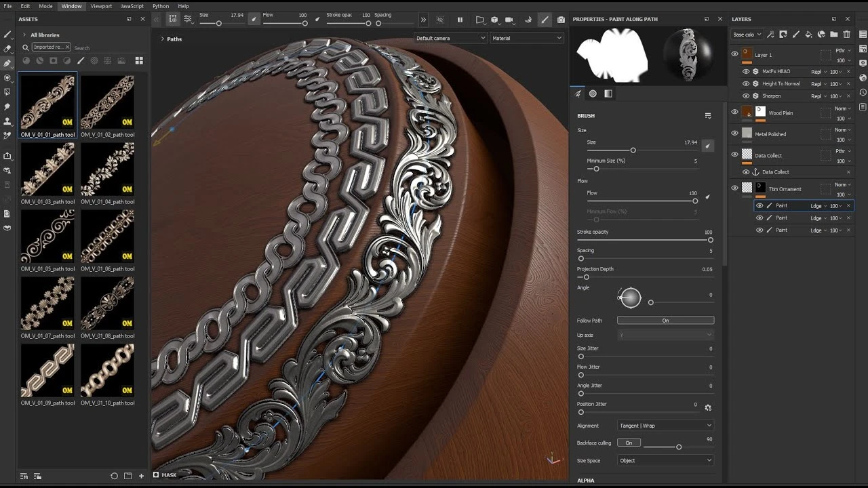
Task: Click the Assets search input field
Action: [108, 48]
